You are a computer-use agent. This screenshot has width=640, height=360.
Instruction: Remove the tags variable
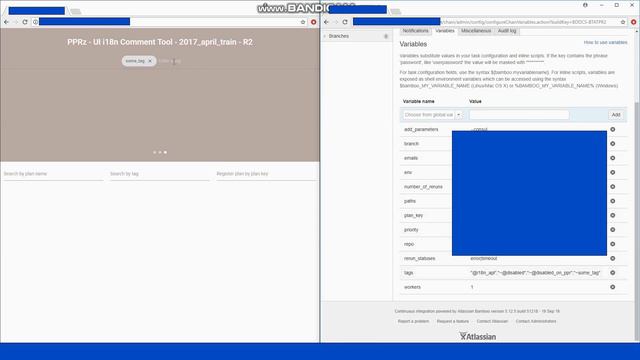[613, 273]
